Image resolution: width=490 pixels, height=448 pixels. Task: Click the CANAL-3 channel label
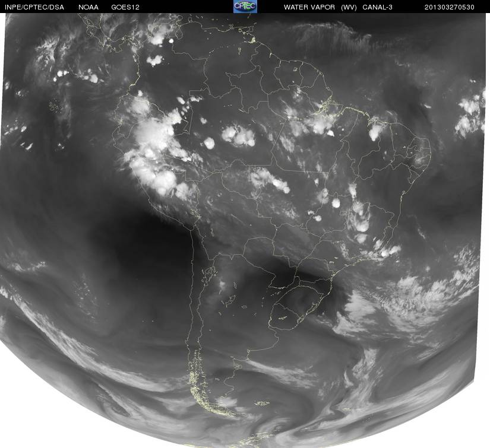(378, 7)
